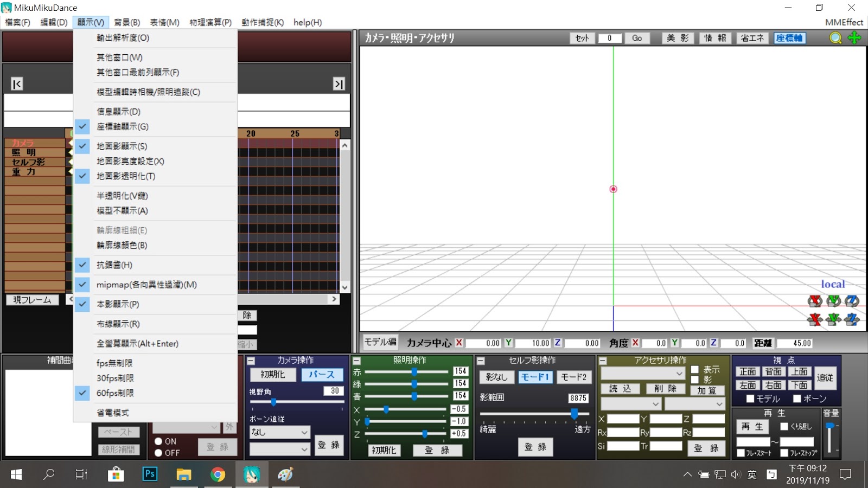The width and height of the screenshot is (868, 488).
Task: Click the 視野角 field-of-view slider
Action: (296, 402)
